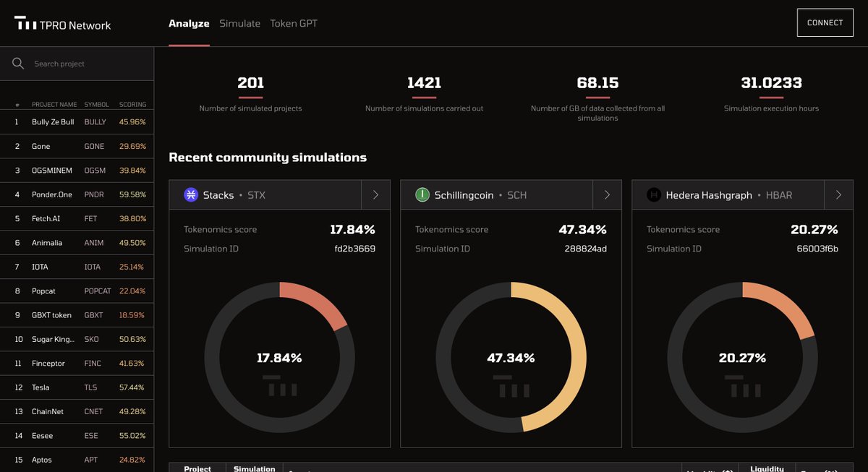Select the Sugar King project row
This screenshot has height=472, width=868.
(x=77, y=339)
